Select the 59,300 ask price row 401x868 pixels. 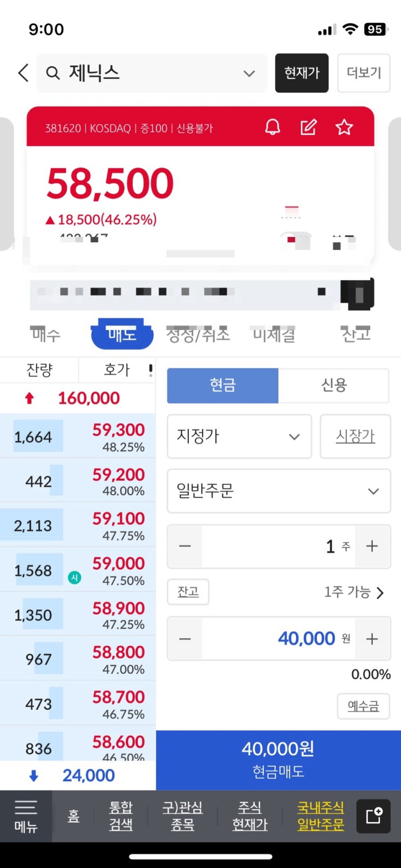click(78, 436)
